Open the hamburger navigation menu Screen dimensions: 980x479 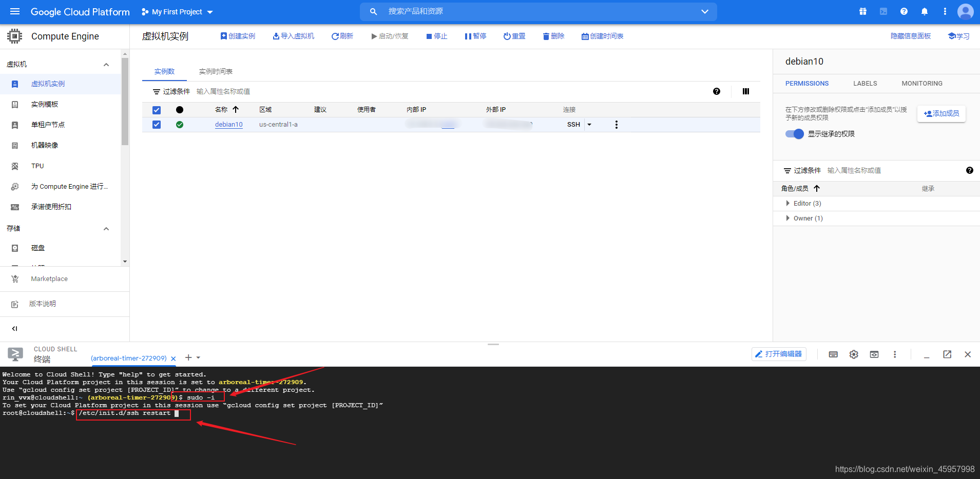tap(15, 11)
